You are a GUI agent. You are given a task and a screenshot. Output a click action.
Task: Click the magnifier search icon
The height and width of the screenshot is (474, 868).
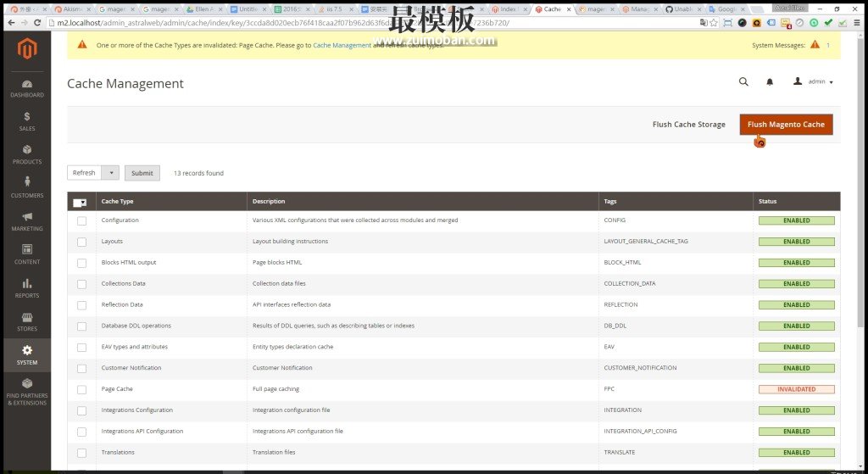(x=743, y=81)
